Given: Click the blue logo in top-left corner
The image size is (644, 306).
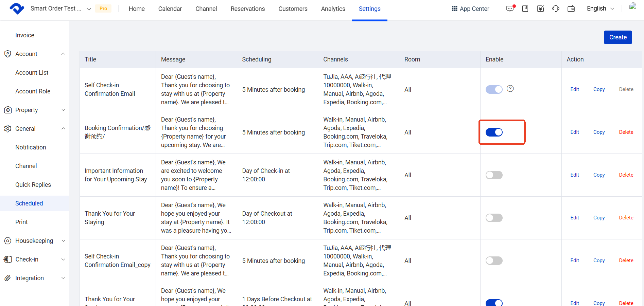Looking at the screenshot, I should (x=17, y=8).
